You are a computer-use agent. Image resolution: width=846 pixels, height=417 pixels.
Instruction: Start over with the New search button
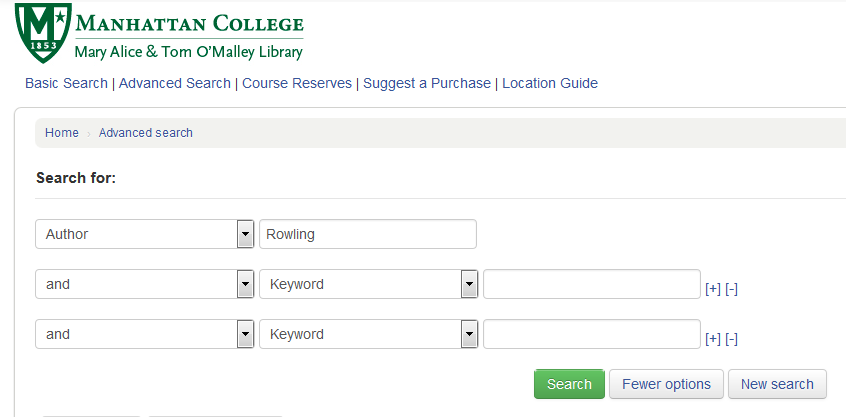[777, 384]
